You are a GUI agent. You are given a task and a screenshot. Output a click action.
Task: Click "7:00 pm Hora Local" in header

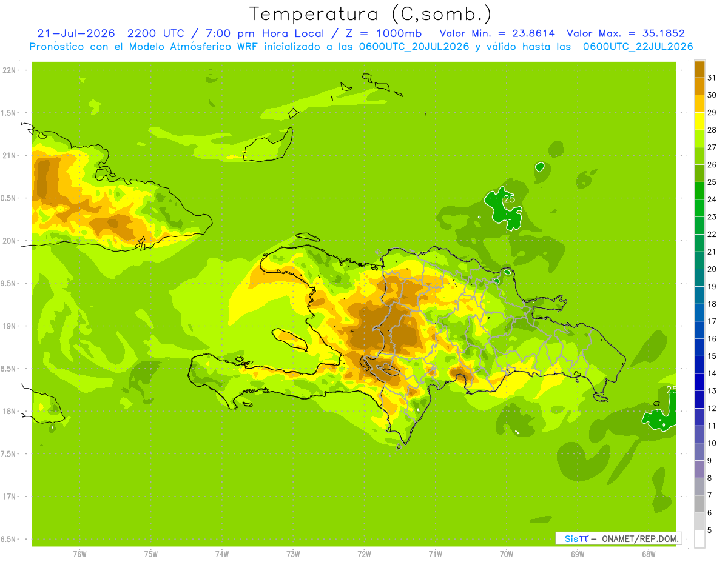(265, 33)
